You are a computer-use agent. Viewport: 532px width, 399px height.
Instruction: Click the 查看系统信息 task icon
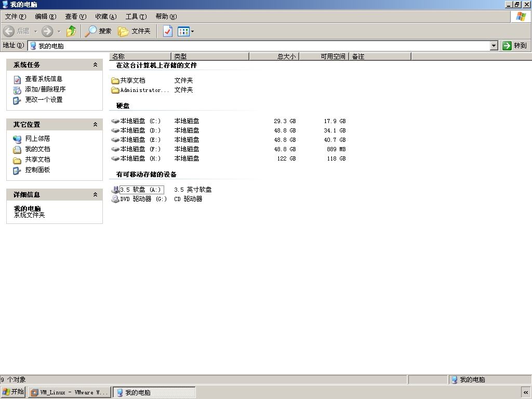point(17,79)
